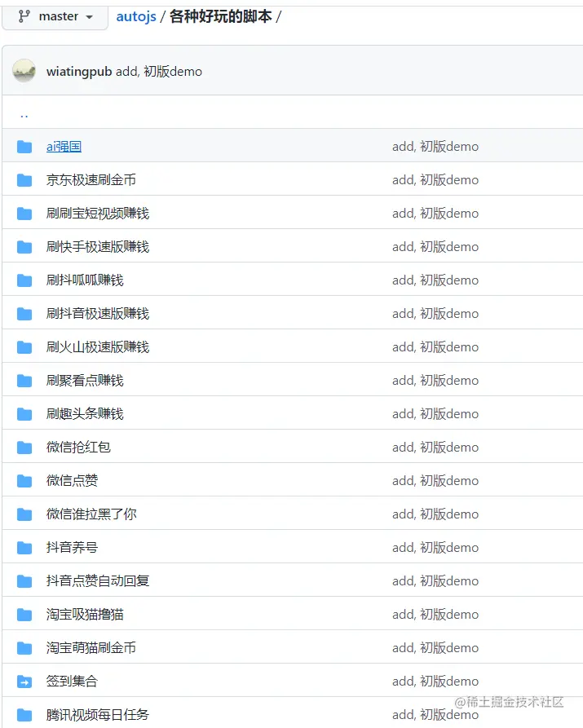Open commit message in the 刷趣头条赚钱 row
This screenshot has width=583, height=728.
tap(435, 414)
